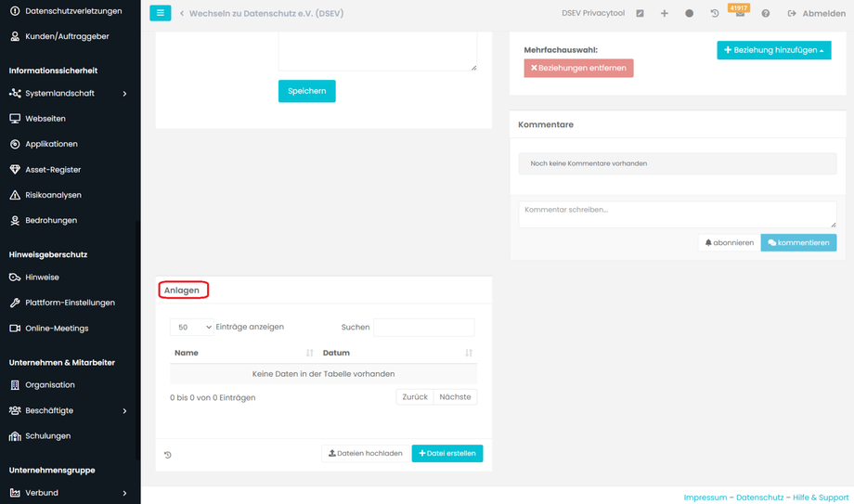Image resolution: width=854 pixels, height=504 pixels.
Task: Expand the Beziehung hinzufügen dropdown
Action: coord(773,50)
